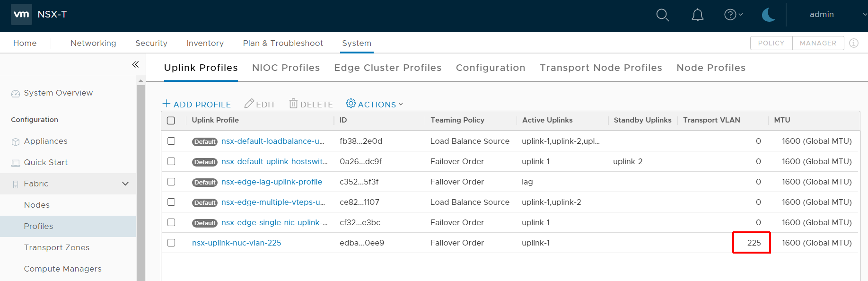Go to Compute Managers in sidebar
This screenshot has width=868, height=281.
tap(63, 269)
